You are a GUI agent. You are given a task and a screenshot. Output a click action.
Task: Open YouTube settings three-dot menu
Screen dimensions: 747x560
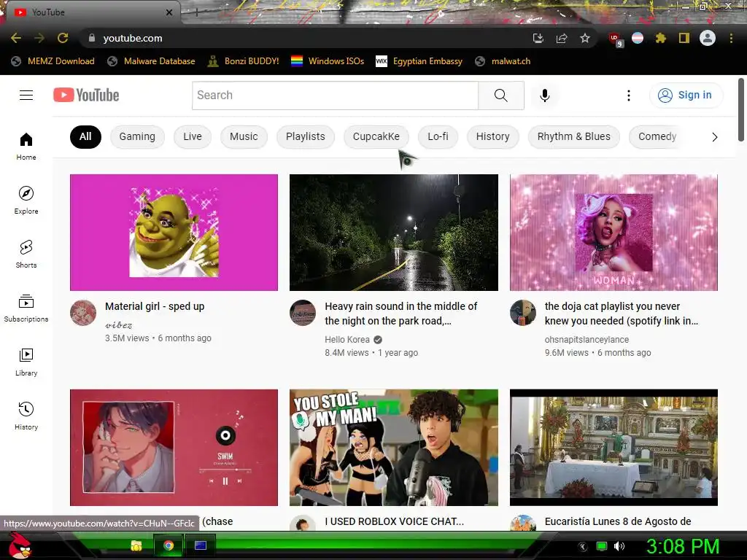coord(628,96)
